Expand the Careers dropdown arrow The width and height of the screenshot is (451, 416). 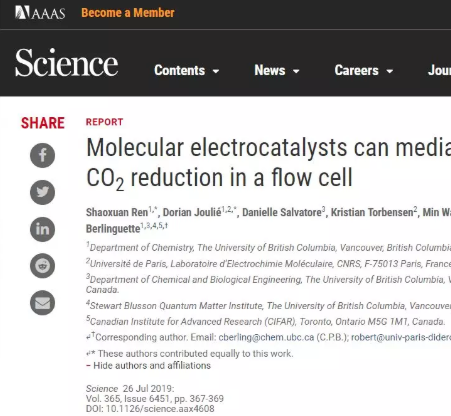click(390, 71)
